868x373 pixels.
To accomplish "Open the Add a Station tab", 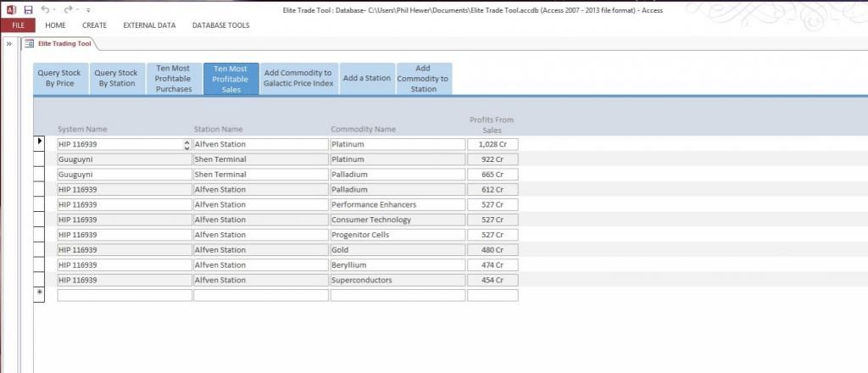I will point(367,78).
